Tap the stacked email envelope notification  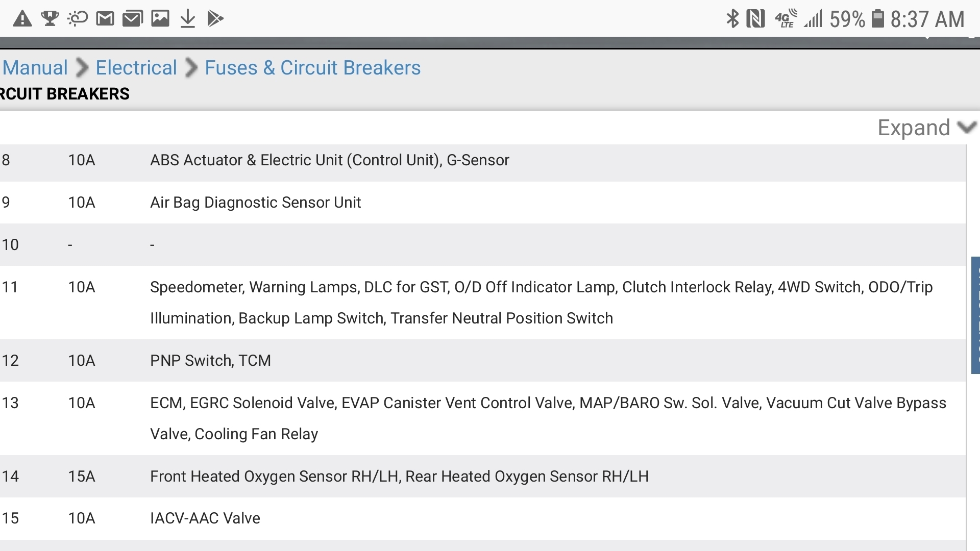tap(132, 19)
